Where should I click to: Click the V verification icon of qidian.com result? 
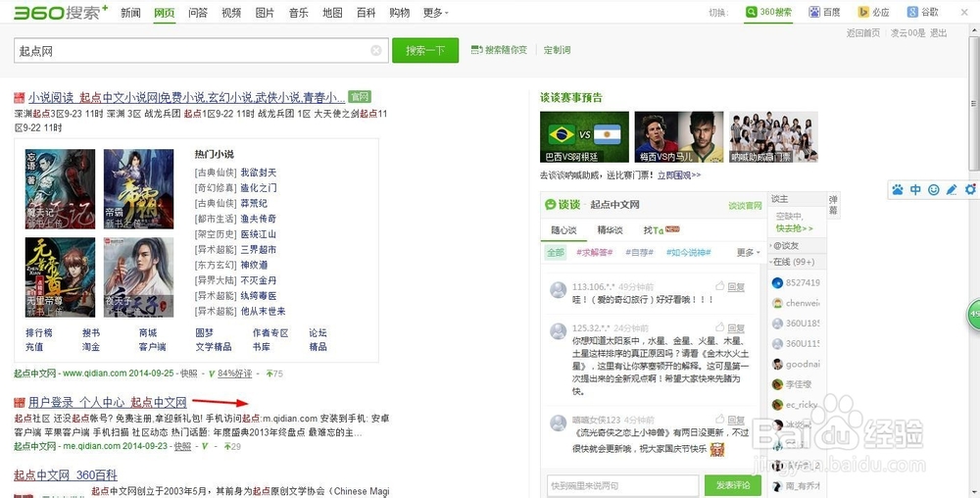click(x=212, y=373)
